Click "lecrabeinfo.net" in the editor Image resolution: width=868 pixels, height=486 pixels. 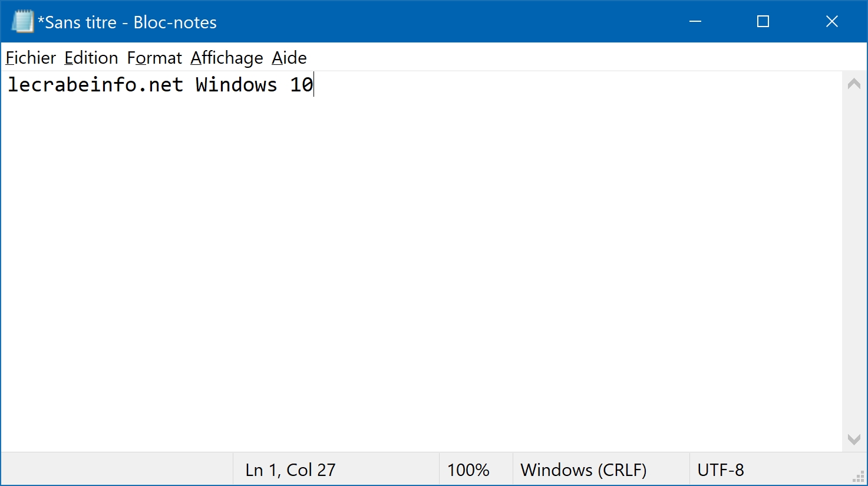pos(95,85)
